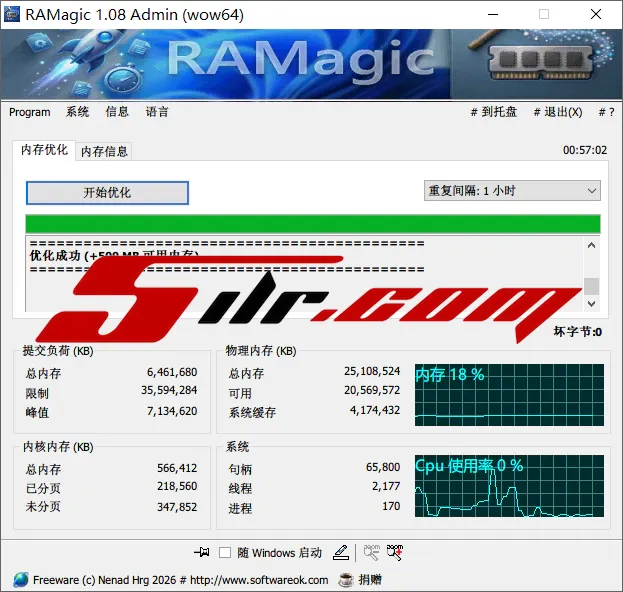
Task: Click the 进程 value 170
Action: (391, 506)
